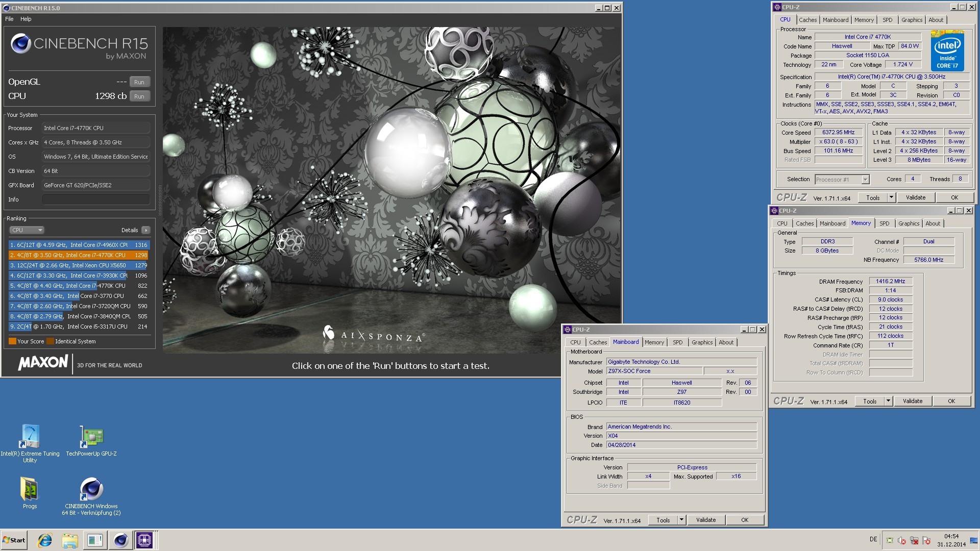This screenshot has width=980, height=551.
Task: Click OK in CPU-Z CPU window
Action: 954,197
